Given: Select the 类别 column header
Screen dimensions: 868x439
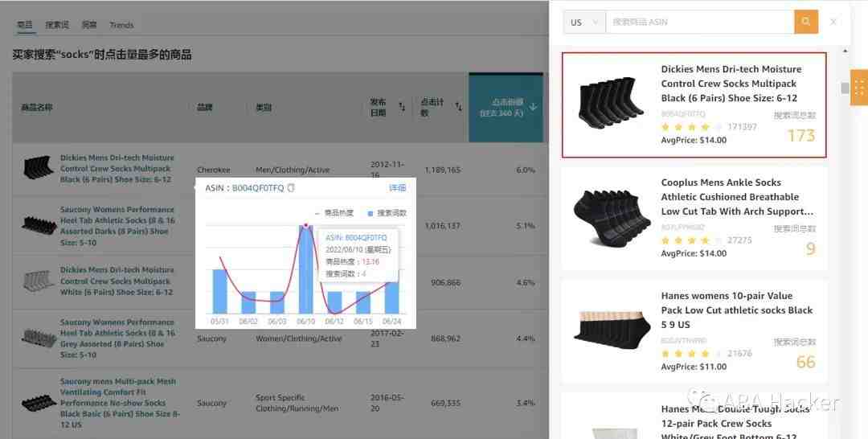Looking at the screenshot, I should point(264,107).
